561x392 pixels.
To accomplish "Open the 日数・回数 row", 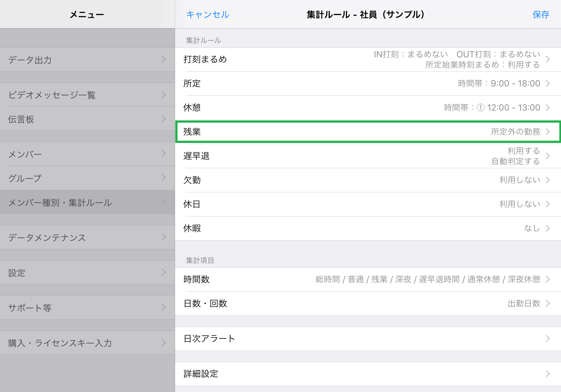I will pyautogui.click(x=368, y=304).
